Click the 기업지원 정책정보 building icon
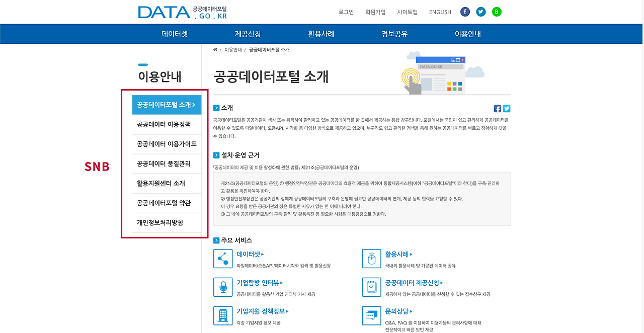 coord(222,316)
